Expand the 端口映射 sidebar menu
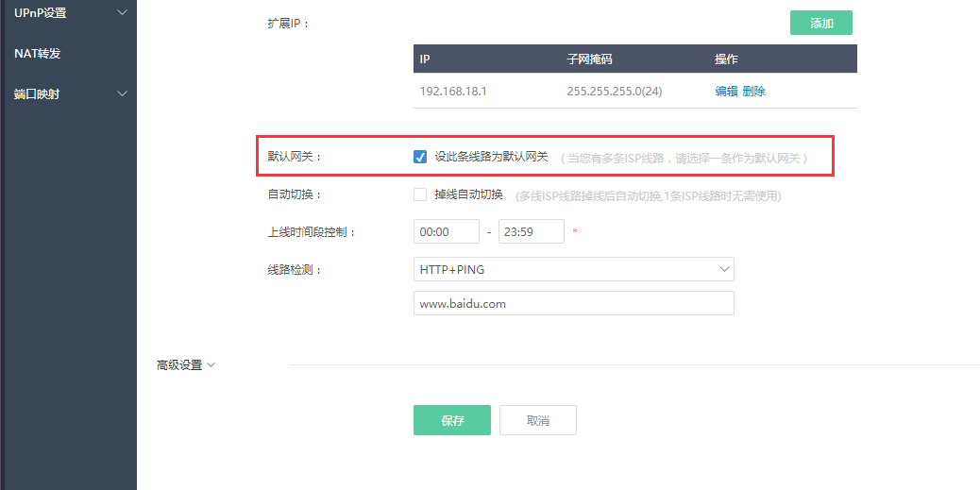Screen dimensions: 980x490 pos(69,94)
